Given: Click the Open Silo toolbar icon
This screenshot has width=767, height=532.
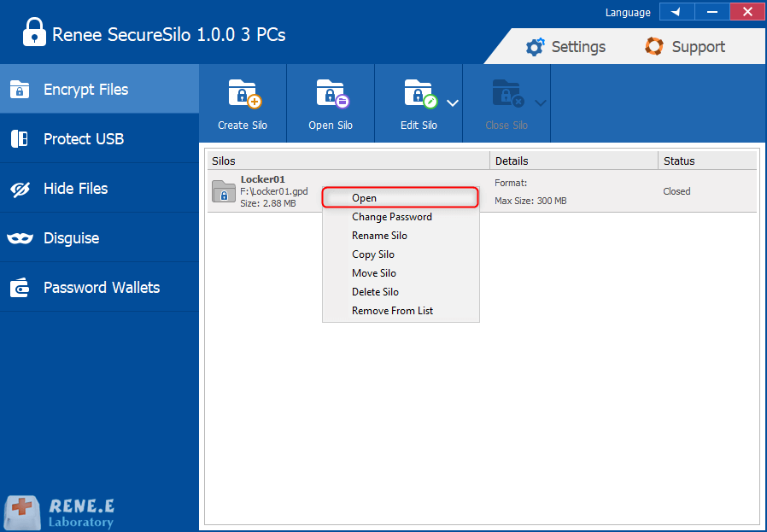Looking at the screenshot, I should [x=331, y=103].
